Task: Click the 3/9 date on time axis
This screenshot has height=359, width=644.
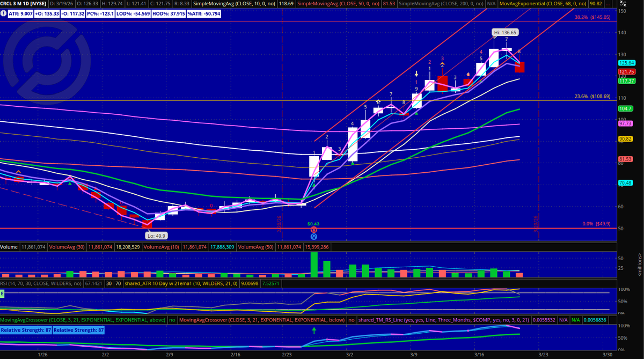Action: (415, 355)
